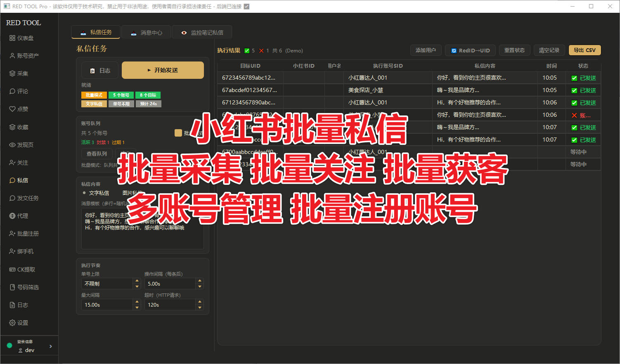Click the 状态 column header

pyautogui.click(x=583, y=66)
